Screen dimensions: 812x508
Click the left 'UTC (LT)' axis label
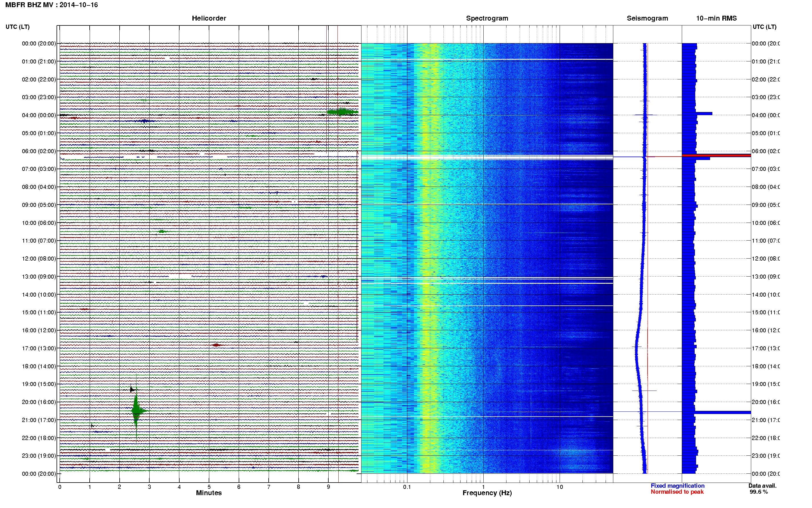click(x=17, y=27)
